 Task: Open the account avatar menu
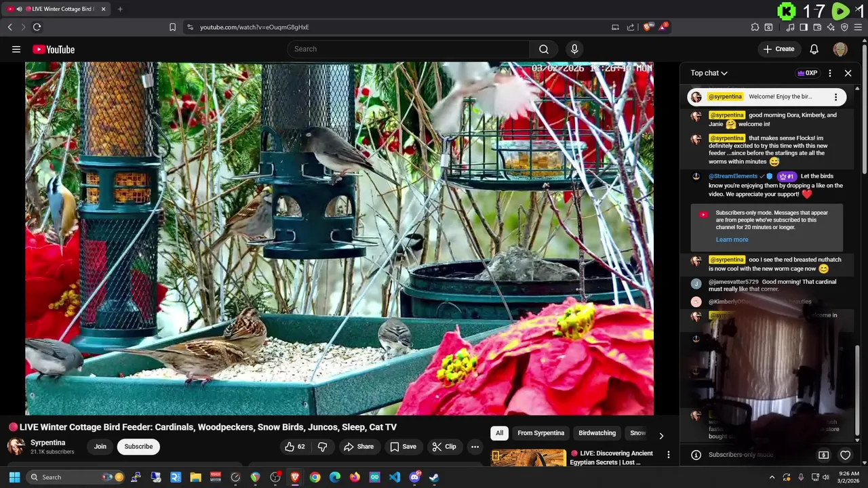[x=840, y=49]
